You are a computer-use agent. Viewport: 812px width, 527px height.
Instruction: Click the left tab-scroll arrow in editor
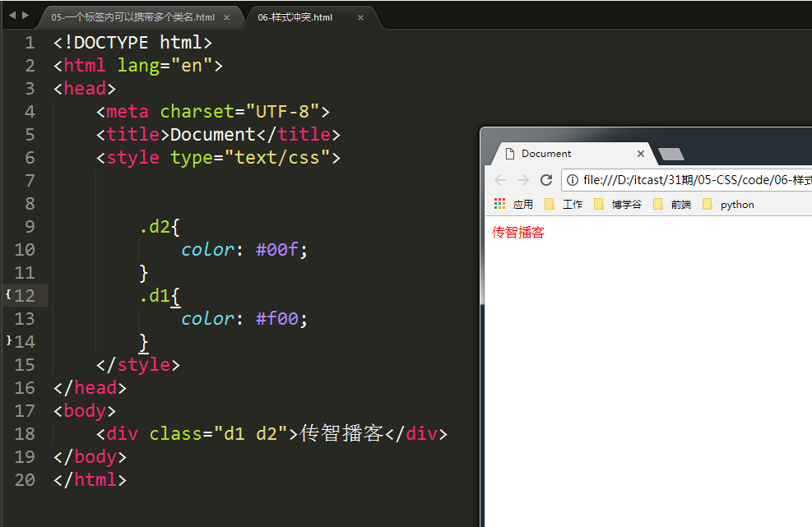tap(12, 16)
